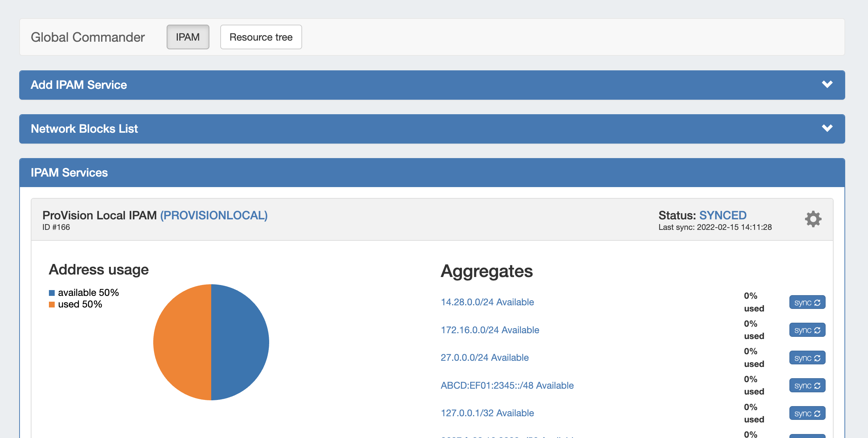
Task: Open the 14.28.0.0/24 Available link
Action: pos(487,302)
